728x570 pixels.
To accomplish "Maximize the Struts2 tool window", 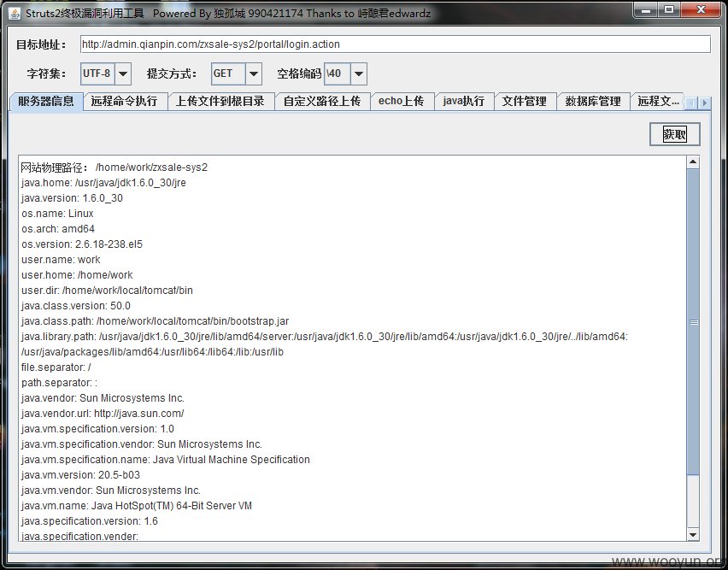I will (x=669, y=9).
